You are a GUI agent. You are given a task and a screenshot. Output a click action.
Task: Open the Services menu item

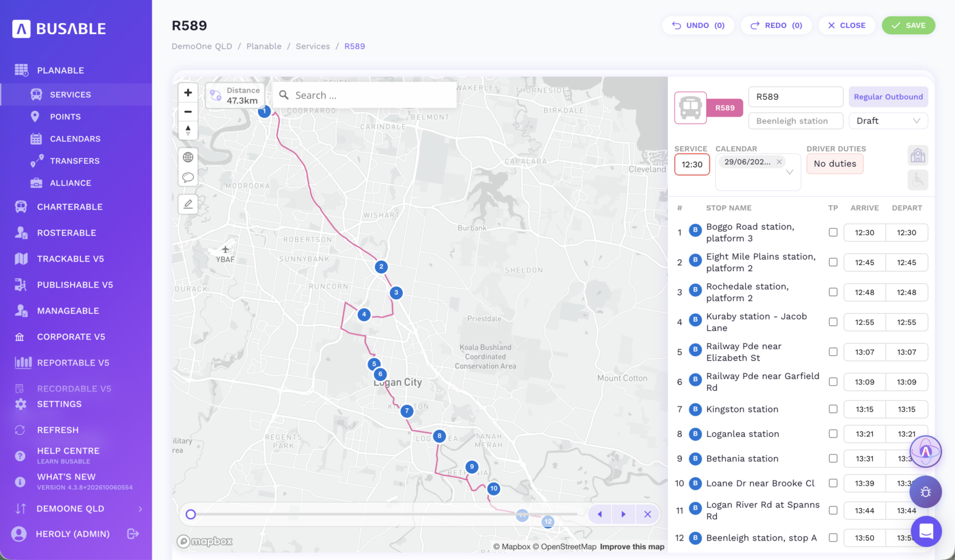click(x=70, y=94)
